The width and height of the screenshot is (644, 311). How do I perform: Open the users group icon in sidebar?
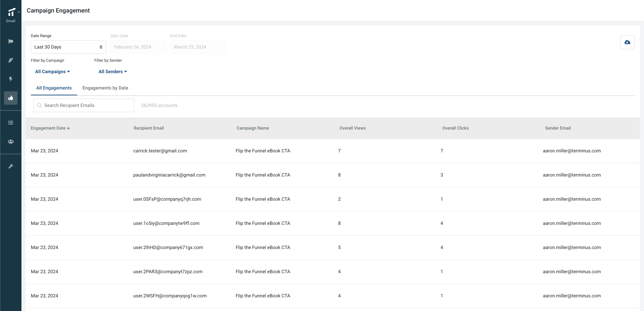[x=11, y=141]
